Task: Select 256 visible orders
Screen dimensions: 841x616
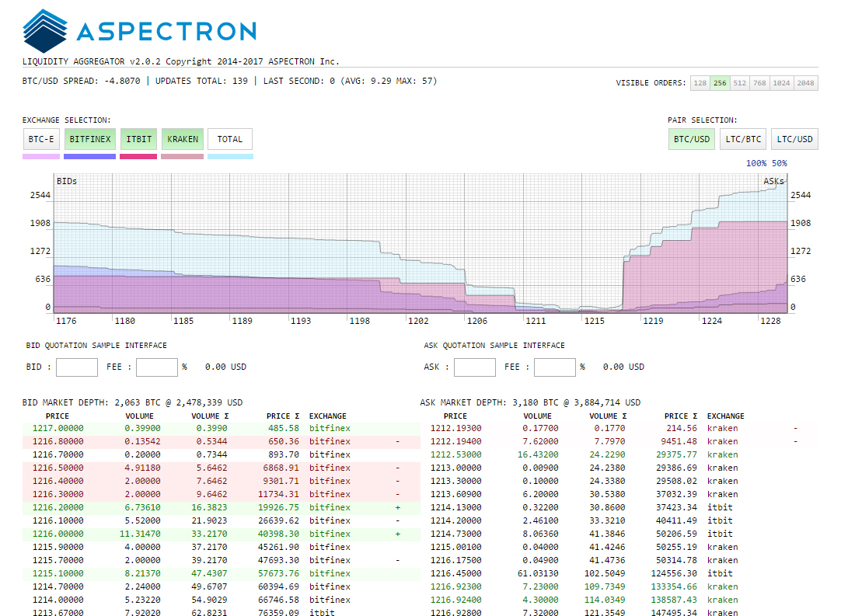Action: point(720,83)
